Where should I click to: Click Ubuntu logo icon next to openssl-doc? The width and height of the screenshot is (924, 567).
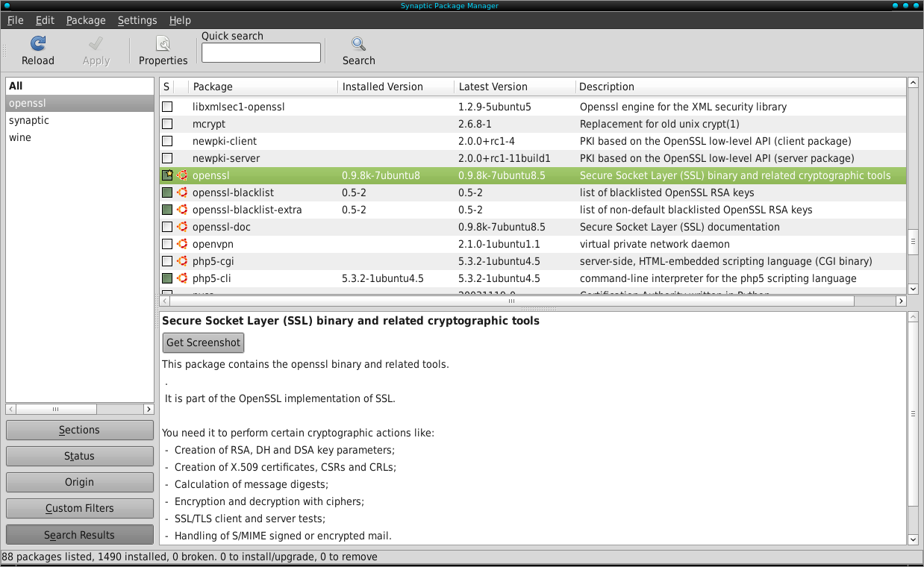point(182,227)
